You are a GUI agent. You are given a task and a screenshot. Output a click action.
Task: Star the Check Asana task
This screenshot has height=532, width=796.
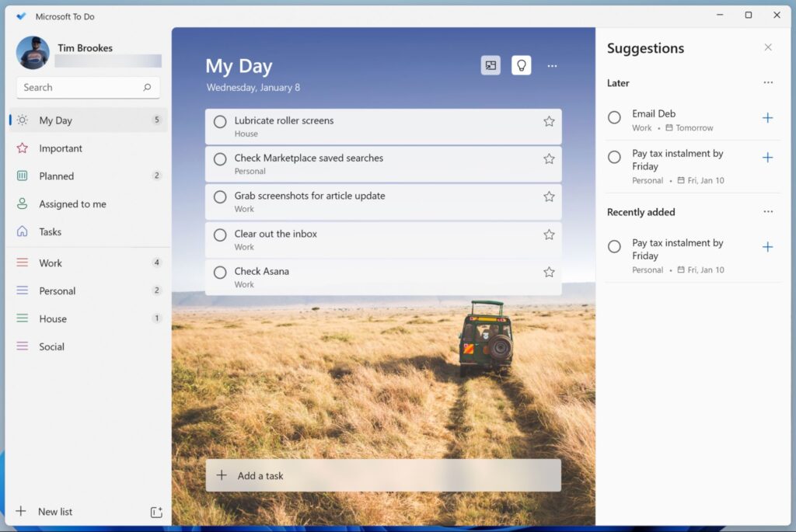549,273
